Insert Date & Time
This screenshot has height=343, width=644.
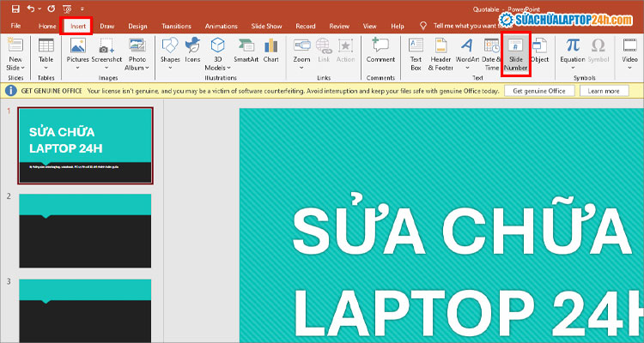pyautogui.click(x=491, y=54)
